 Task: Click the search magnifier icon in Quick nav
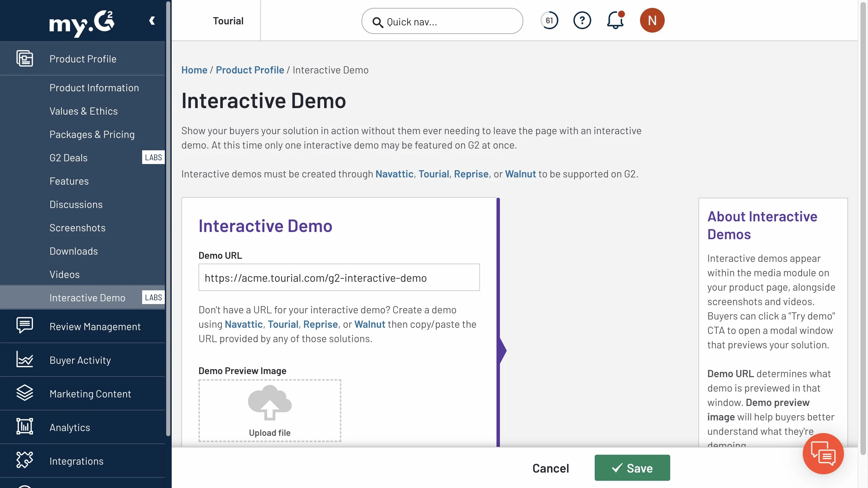[x=378, y=22]
